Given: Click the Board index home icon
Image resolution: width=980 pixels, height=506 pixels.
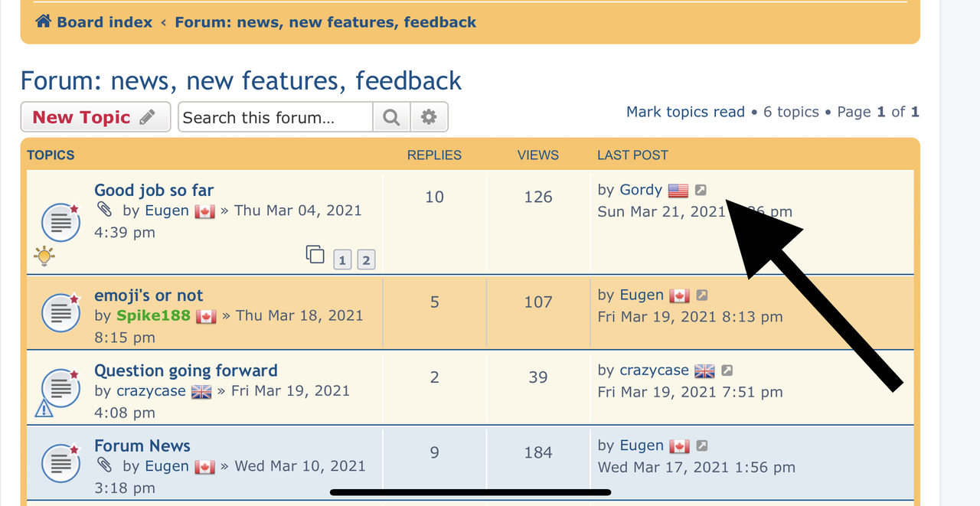Looking at the screenshot, I should [44, 22].
